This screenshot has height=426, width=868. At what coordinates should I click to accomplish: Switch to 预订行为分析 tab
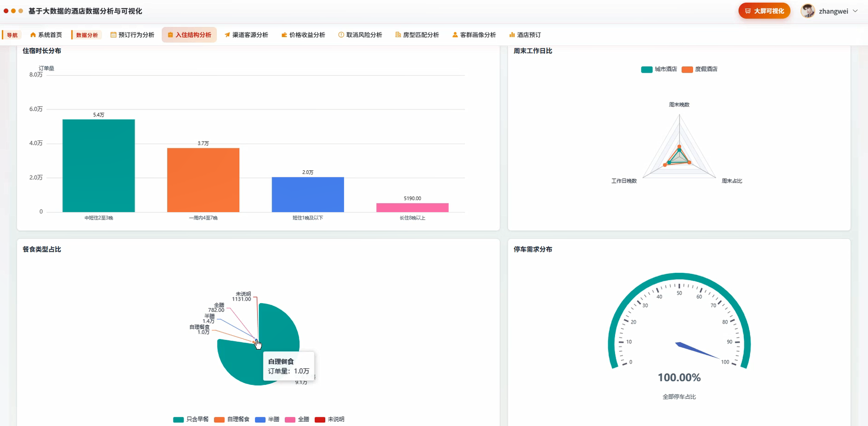[132, 35]
